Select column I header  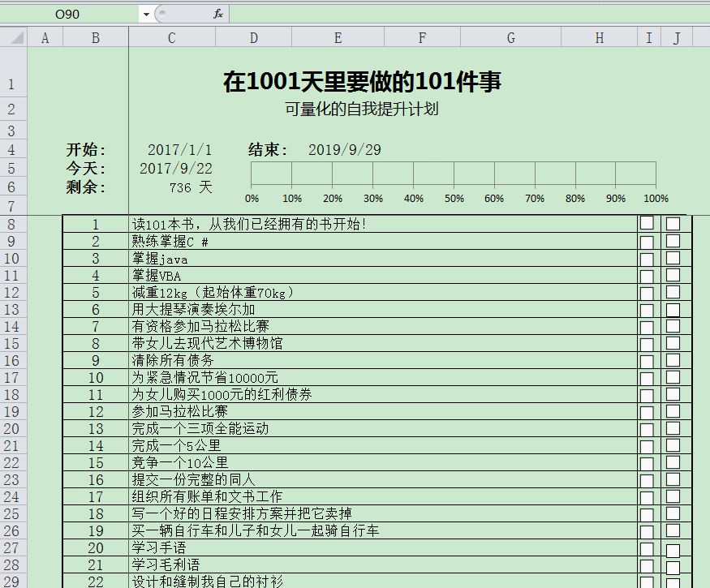coord(649,37)
